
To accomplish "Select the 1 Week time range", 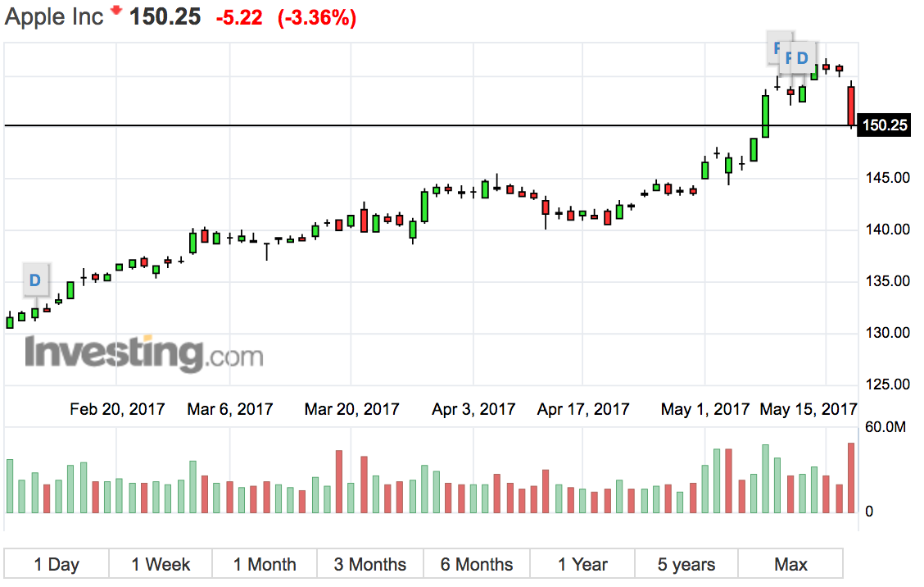I will (x=161, y=564).
